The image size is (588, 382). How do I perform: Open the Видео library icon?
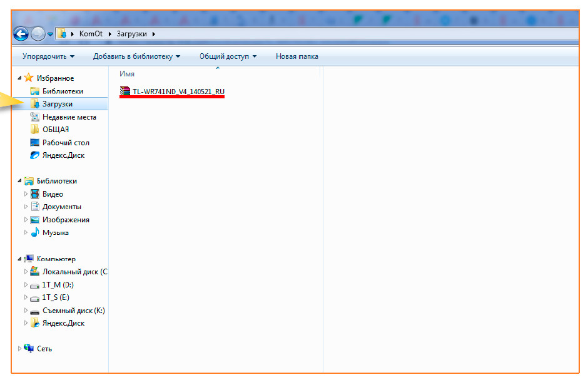(x=36, y=194)
